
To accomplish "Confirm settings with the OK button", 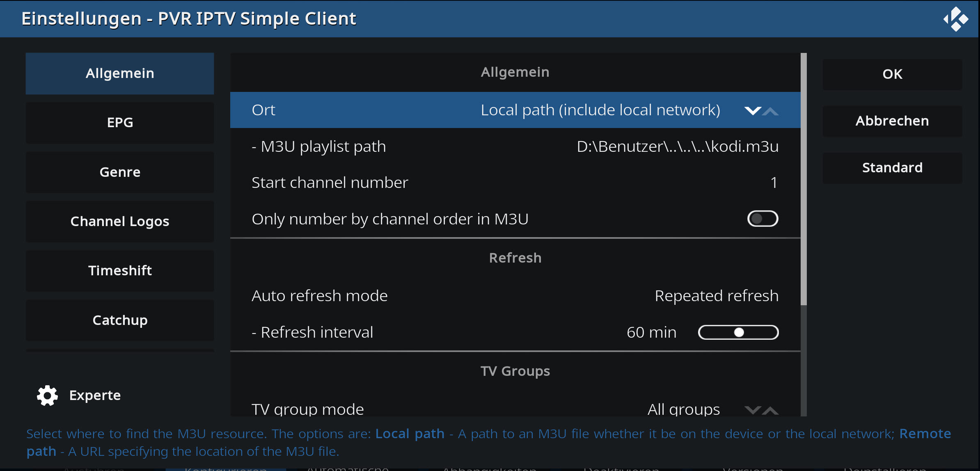I will [x=893, y=74].
